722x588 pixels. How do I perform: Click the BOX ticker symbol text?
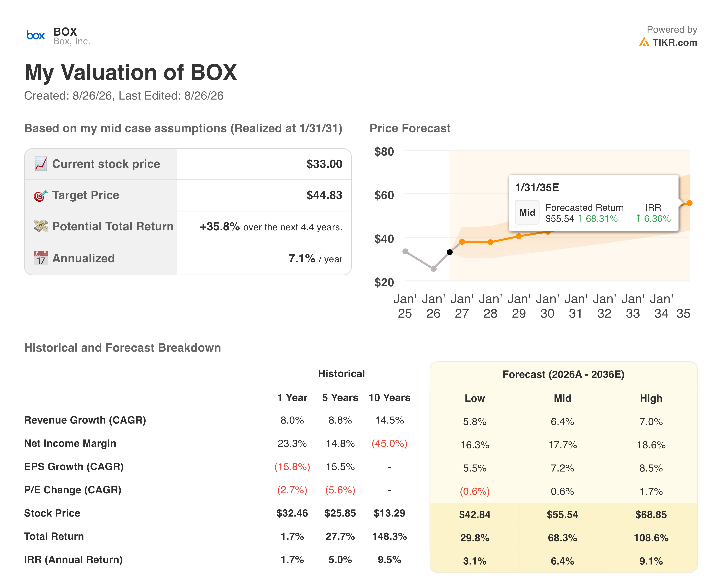65,32
